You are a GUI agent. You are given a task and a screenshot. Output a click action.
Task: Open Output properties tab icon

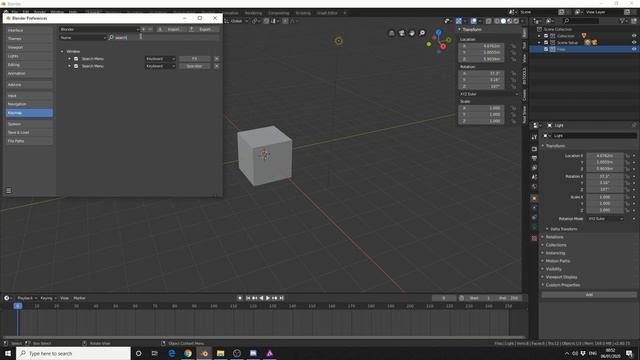pos(534,158)
